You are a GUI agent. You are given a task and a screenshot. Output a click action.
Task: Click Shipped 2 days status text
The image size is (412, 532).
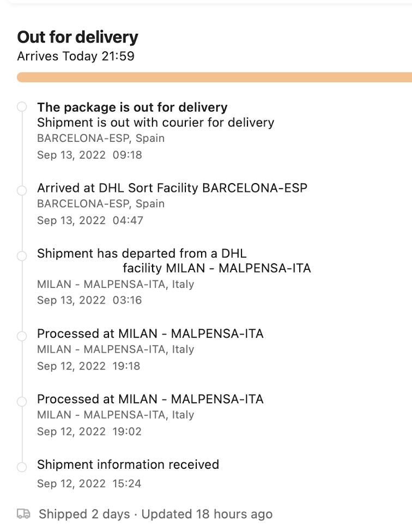pyautogui.click(x=84, y=514)
